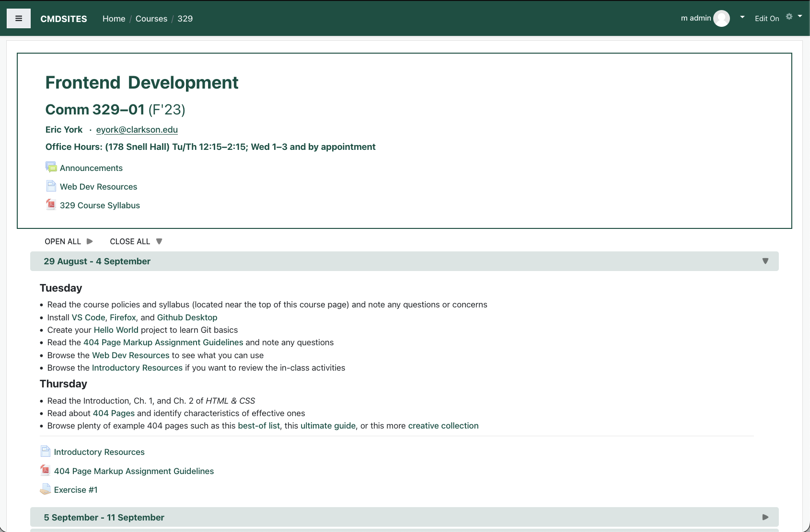This screenshot has height=532, width=810.
Task: Open the 404 Page Markup Assignment PDF icon
Action: [x=46, y=470]
